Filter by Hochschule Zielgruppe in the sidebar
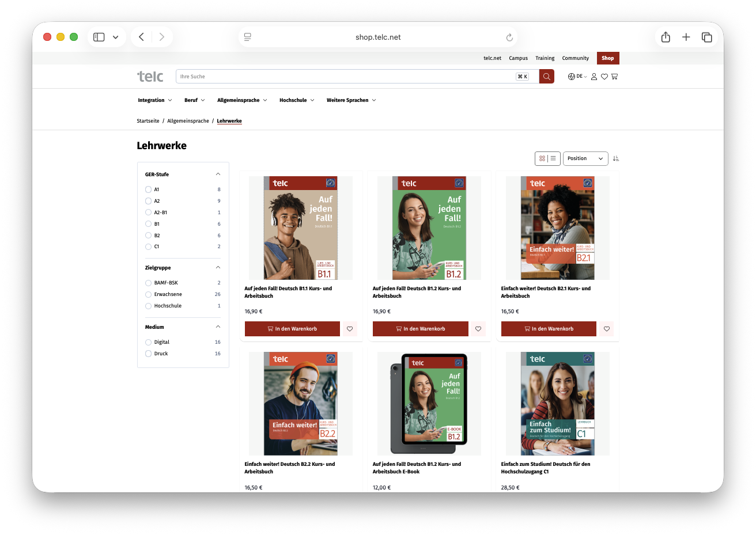Viewport: 756px width, 535px height. coord(148,306)
